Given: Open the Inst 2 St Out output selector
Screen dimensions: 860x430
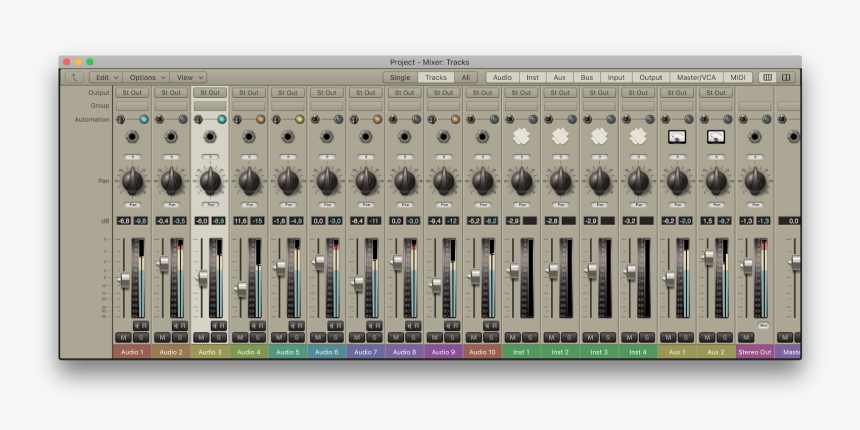Looking at the screenshot, I should coord(561,93).
